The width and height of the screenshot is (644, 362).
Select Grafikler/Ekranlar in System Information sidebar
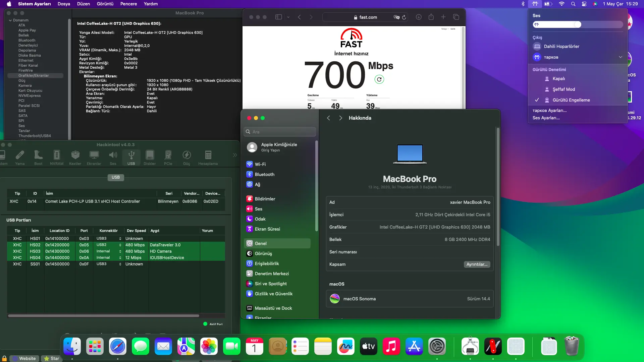[36, 75]
